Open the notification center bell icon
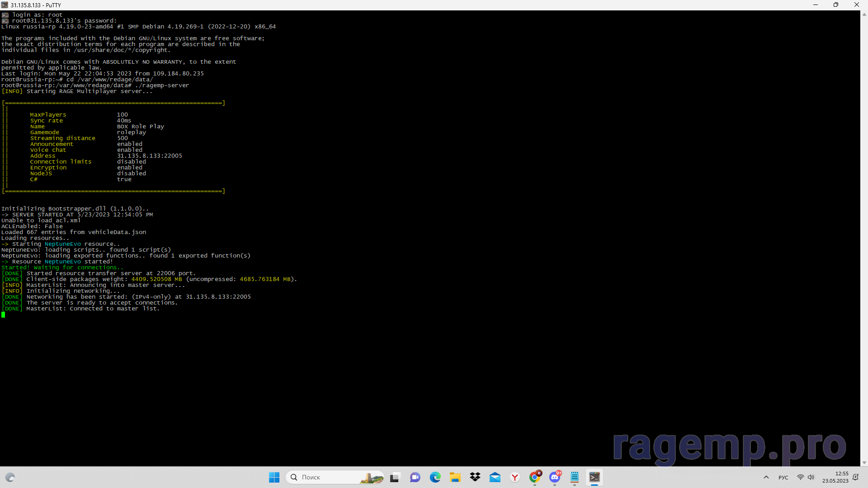 pos(855,477)
